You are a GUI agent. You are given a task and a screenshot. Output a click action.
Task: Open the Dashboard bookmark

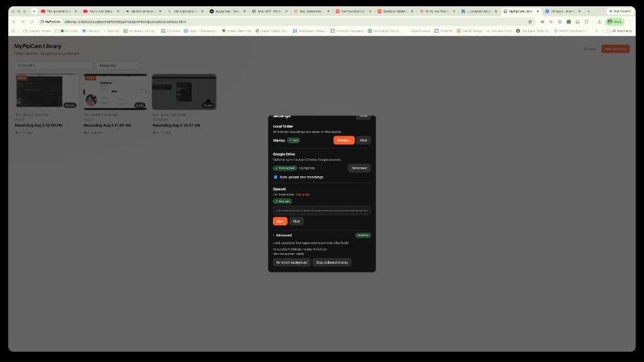(309, 31)
